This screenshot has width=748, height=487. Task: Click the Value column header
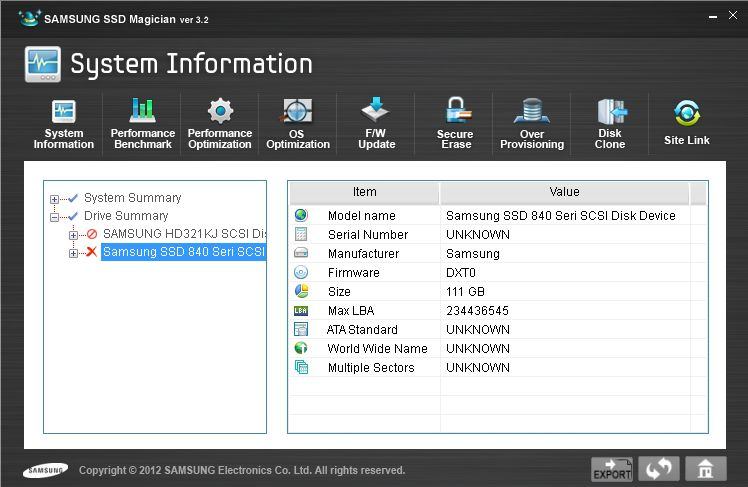[x=564, y=192]
